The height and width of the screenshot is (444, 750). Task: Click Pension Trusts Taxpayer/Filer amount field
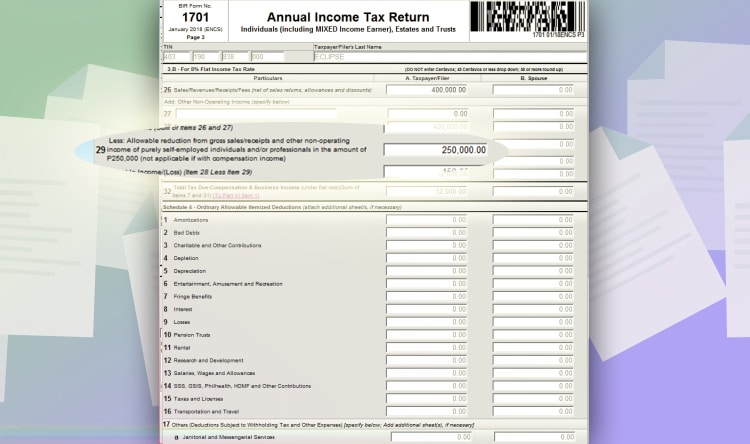point(428,335)
